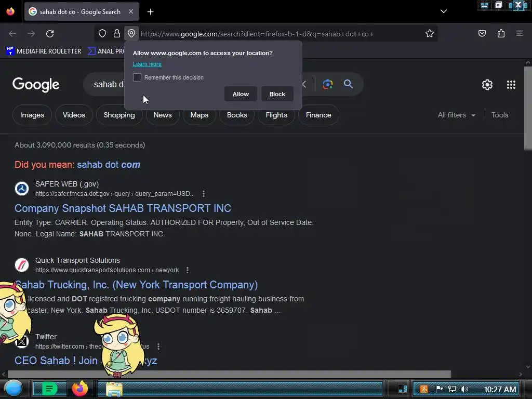Image resolution: width=532 pixels, height=399 pixels.
Task: Select the Finance filter chip
Action: pyautogui.click(x=318, y=115)
